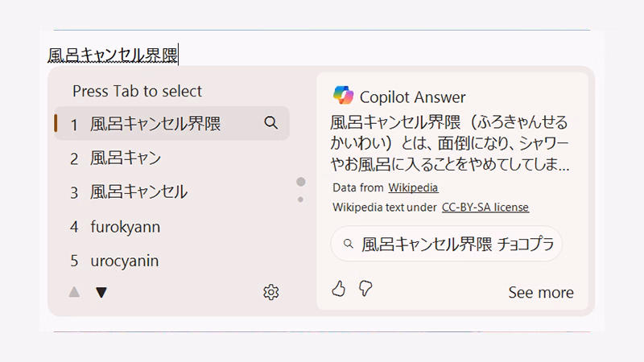This screenshot has width=644, height=362.
Task: Click magnifier icon in suggested search pill
Action: click(348, 244)
